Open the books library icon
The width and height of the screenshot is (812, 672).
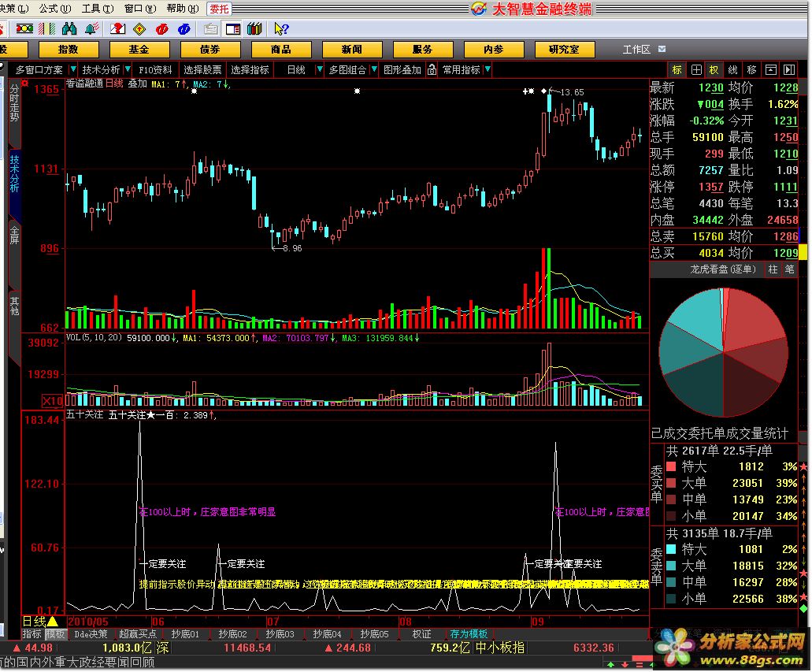coord(254,29)
